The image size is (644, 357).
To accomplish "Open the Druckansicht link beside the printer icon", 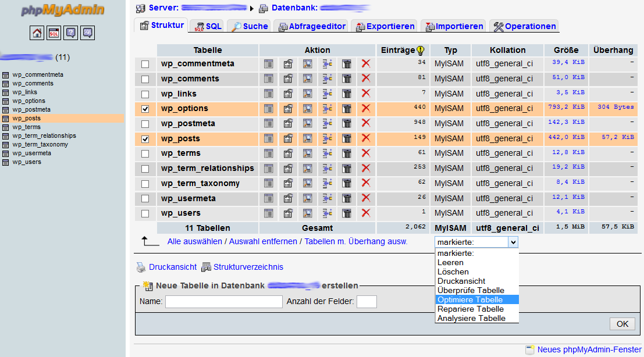I will 173,267.
